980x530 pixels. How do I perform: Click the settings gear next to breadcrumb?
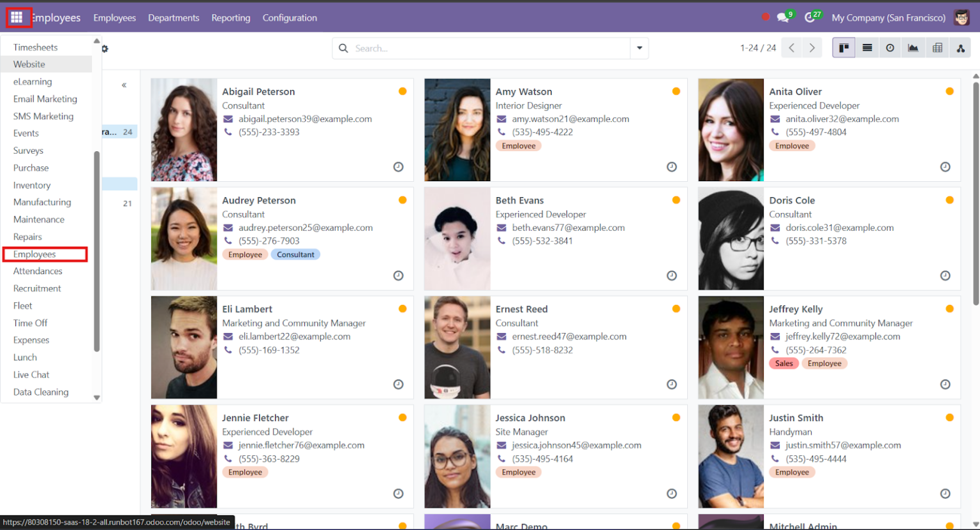click(104, 48)
